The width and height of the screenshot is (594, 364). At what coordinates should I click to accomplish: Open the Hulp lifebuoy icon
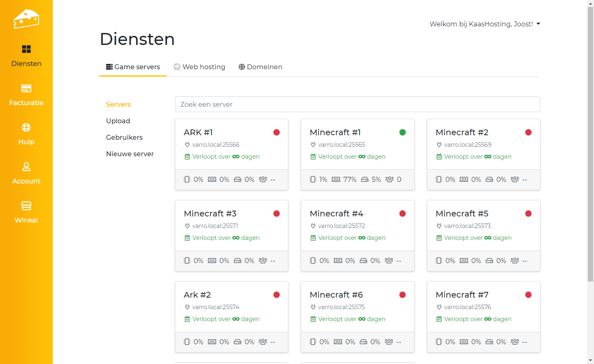pyautogui.click(x=26, y=128)
